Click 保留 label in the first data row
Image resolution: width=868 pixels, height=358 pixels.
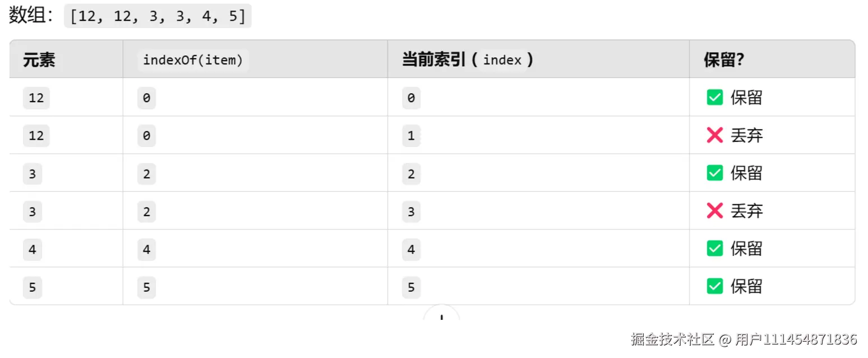click(x=746, y=98)
